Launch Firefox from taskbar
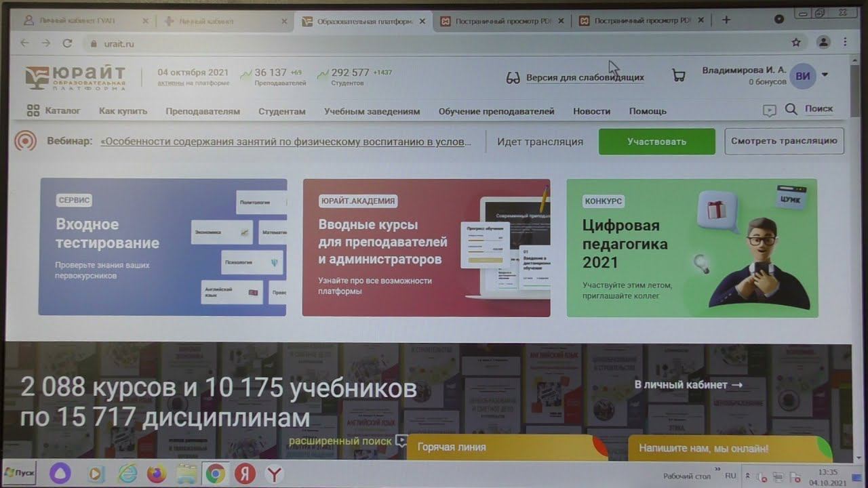 157,474
